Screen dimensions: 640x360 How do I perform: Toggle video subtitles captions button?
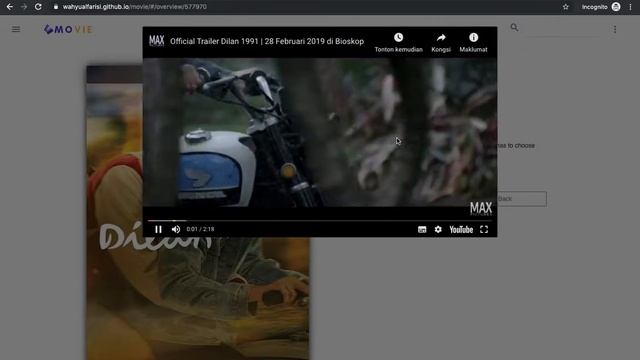[422, 229]
